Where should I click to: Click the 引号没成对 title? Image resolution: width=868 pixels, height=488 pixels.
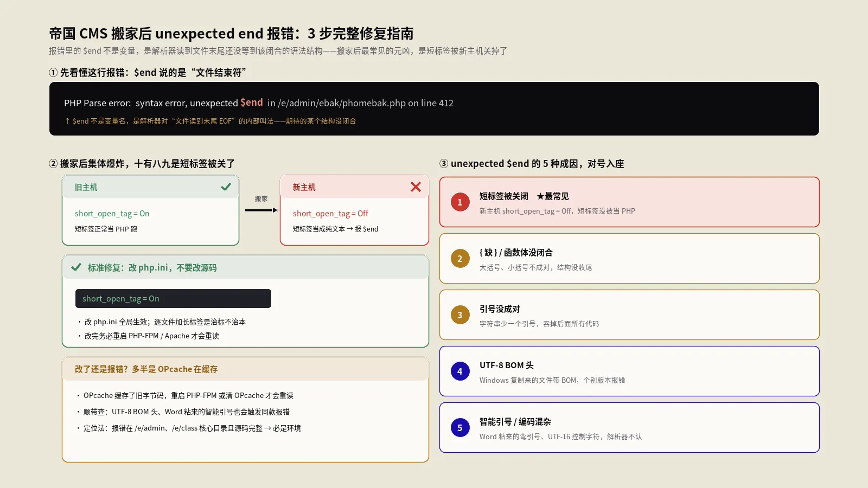(x=500, y=309)
